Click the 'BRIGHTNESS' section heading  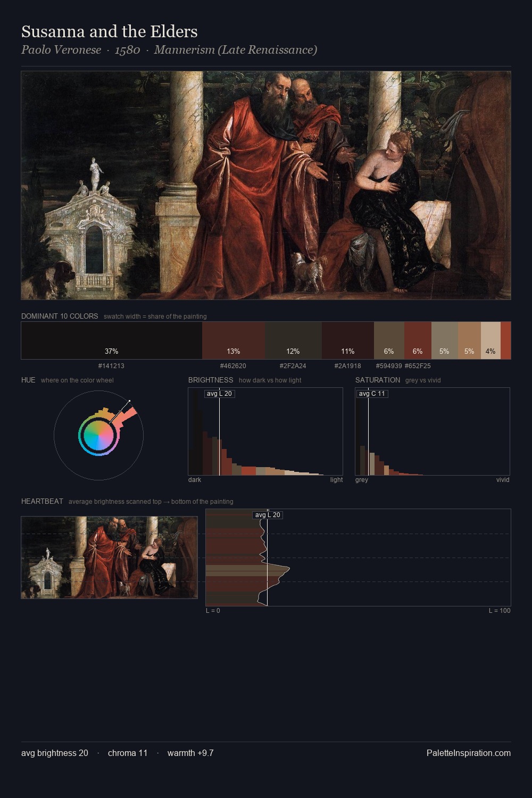[211, 380]
